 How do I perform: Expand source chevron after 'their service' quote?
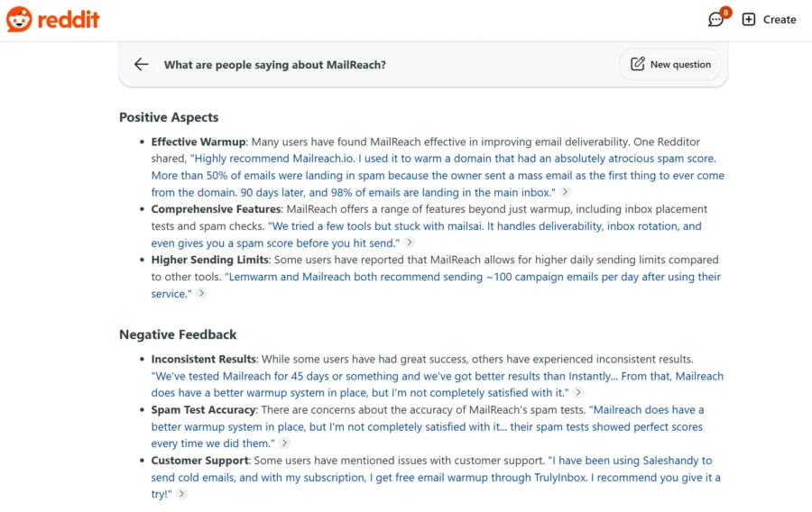(202, 294)
